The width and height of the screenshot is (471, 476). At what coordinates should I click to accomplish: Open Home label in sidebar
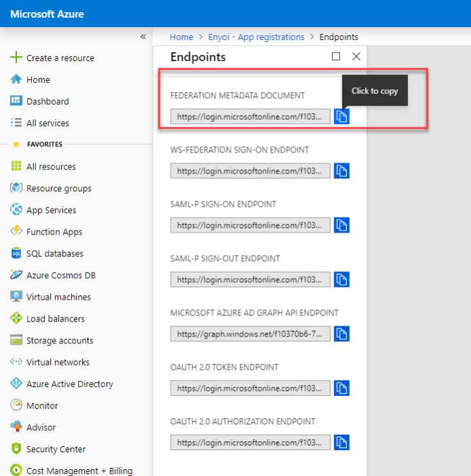click(x=38, y=79)
